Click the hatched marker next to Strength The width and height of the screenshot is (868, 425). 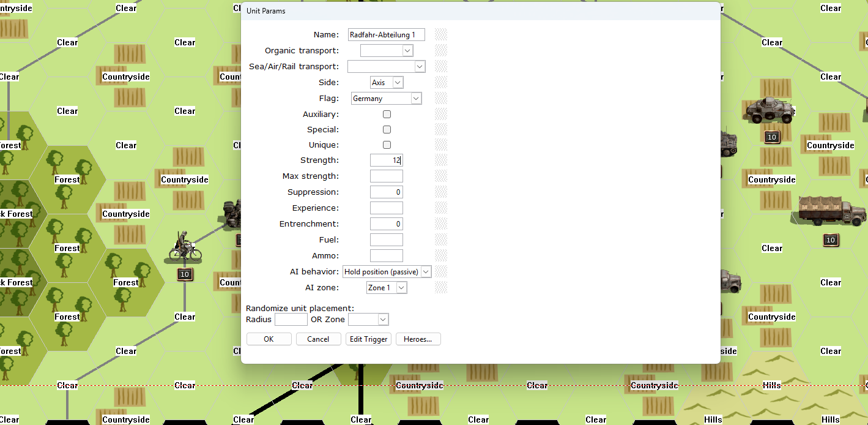441,160
